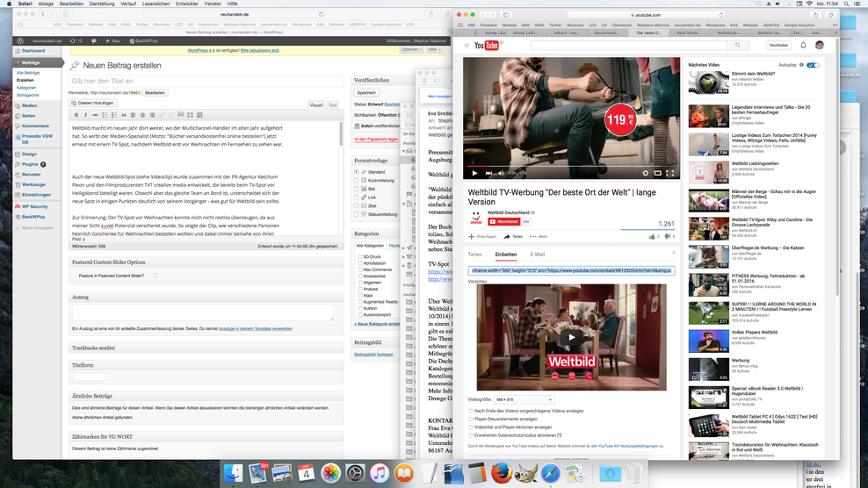
Task: Insert bulleted list in WordPress editor
Action: point(105,115)
